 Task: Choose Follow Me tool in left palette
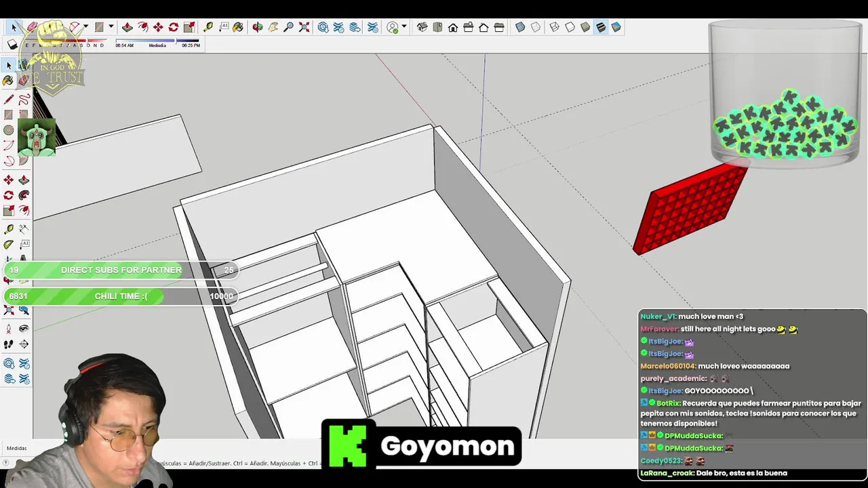tap(24, 195)
